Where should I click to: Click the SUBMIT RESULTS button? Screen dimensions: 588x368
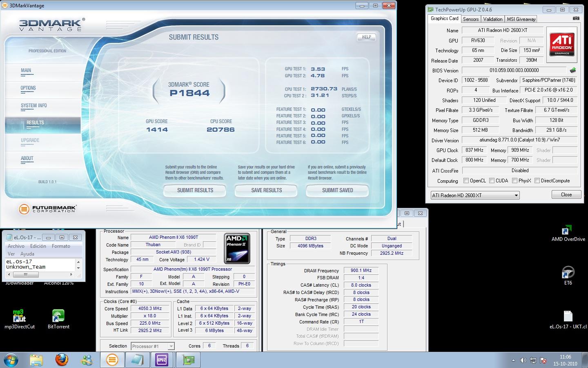coord(195,190)
